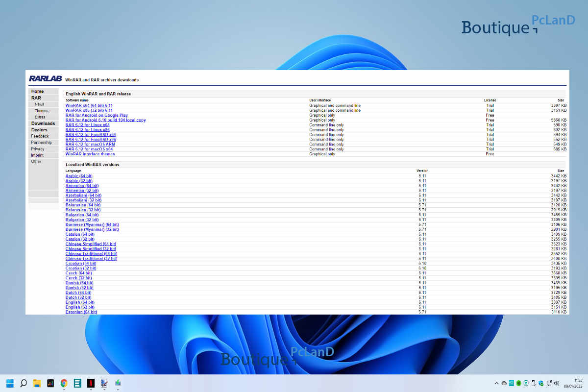Click the RARLAB logo
This screenshot has height=392, width=588.
[45, 78]
